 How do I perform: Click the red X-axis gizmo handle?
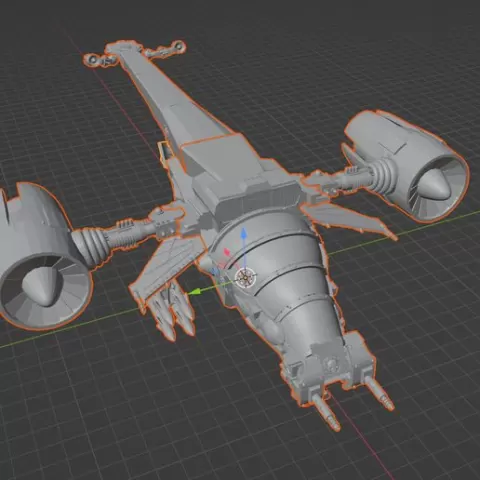click(227, 252)
